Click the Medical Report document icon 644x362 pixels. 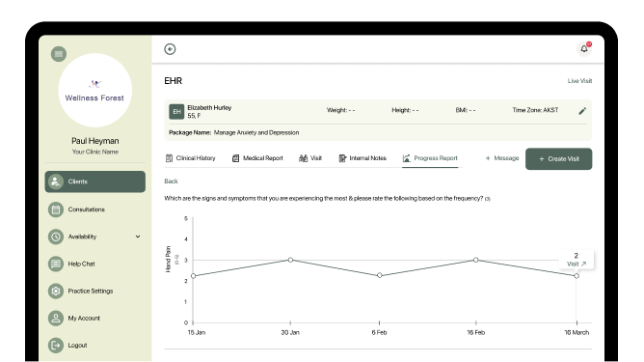[x=235, y=158]
